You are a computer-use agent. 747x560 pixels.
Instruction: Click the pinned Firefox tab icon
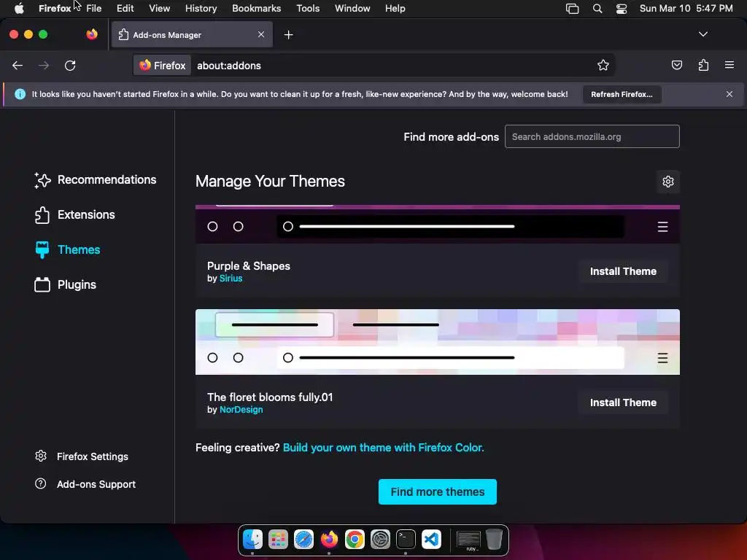pos(91,34)
